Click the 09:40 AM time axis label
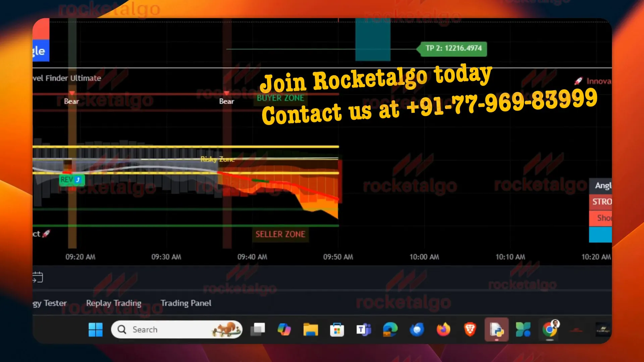Viewport: 644px width, 362px height. tap(252, 257)
